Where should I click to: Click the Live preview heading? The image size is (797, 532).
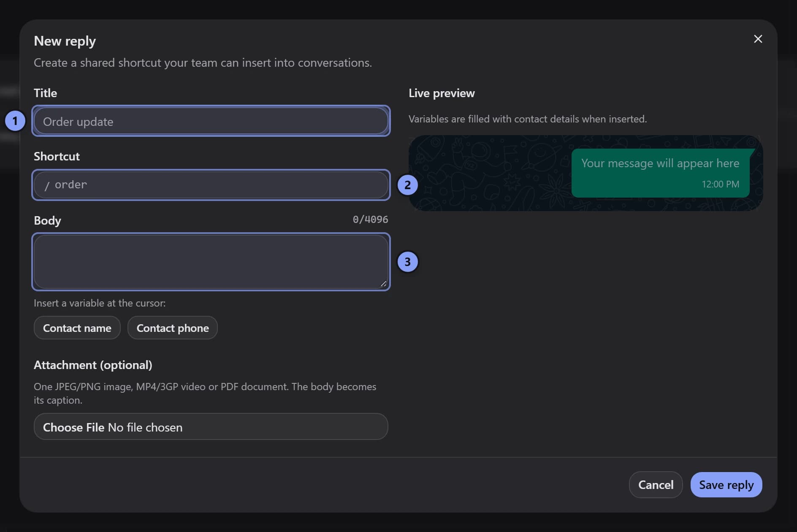442,93
